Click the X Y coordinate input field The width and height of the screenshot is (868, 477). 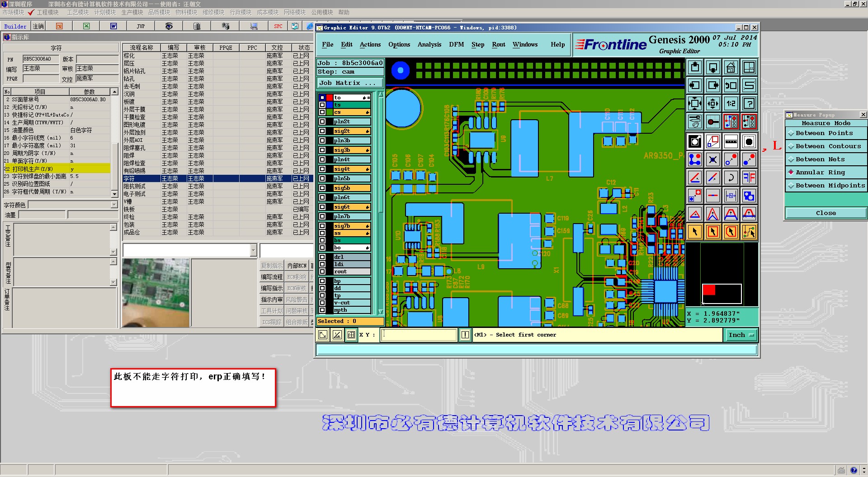tap(419, 335)
